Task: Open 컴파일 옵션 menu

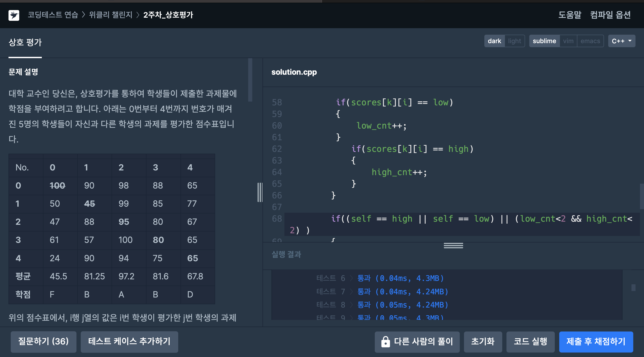Action: point(610,15)
